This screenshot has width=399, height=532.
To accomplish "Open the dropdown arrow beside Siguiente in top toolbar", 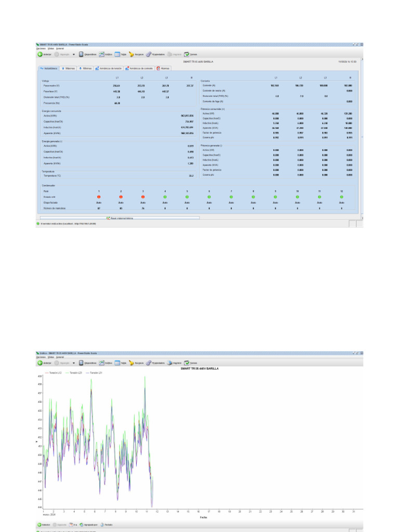I will click(x=74, y=54).
